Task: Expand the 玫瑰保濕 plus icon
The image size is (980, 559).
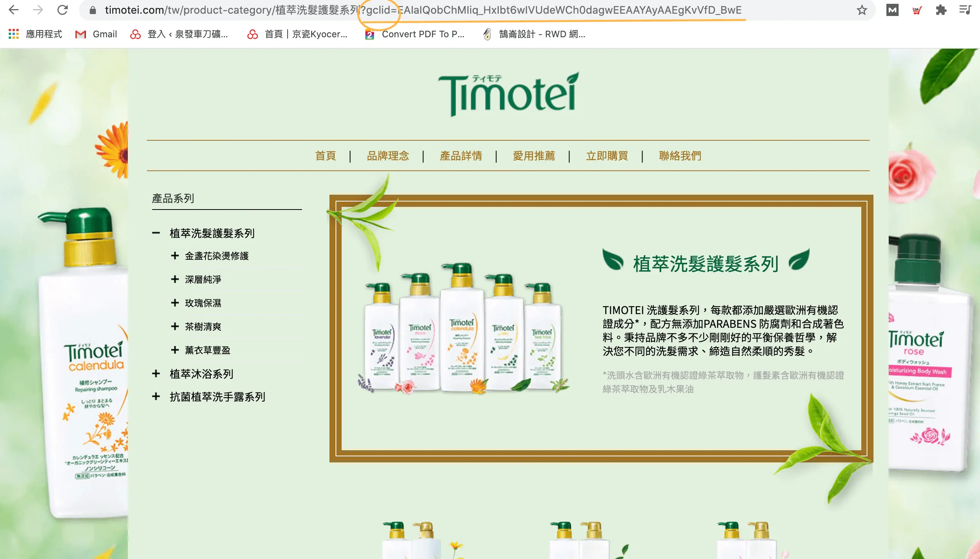Action: coord(175,303)
